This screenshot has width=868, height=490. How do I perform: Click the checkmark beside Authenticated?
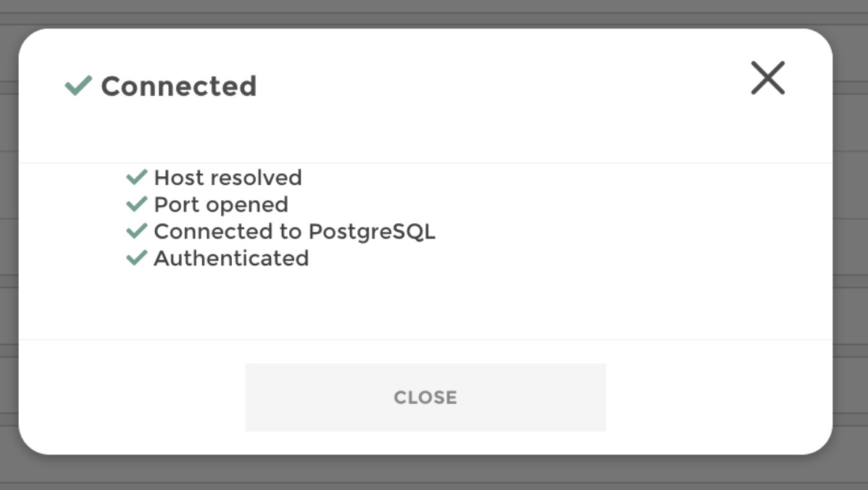[138, 258]
